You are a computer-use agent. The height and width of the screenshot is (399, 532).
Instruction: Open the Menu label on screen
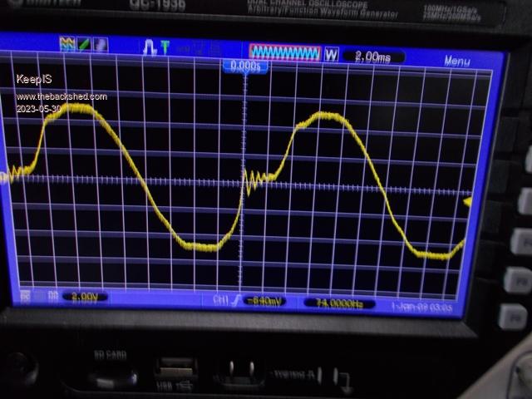[457, 61]
